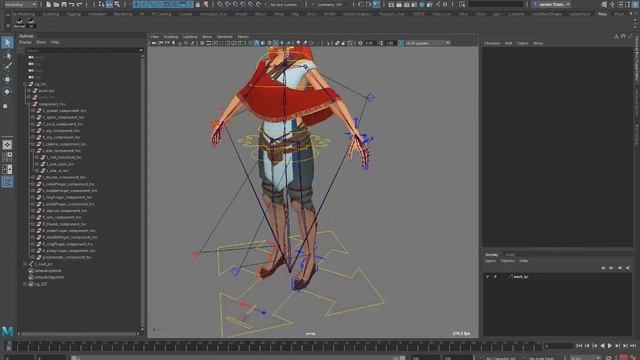Activate the Select tool in toolbox

(x=7, y=42)
